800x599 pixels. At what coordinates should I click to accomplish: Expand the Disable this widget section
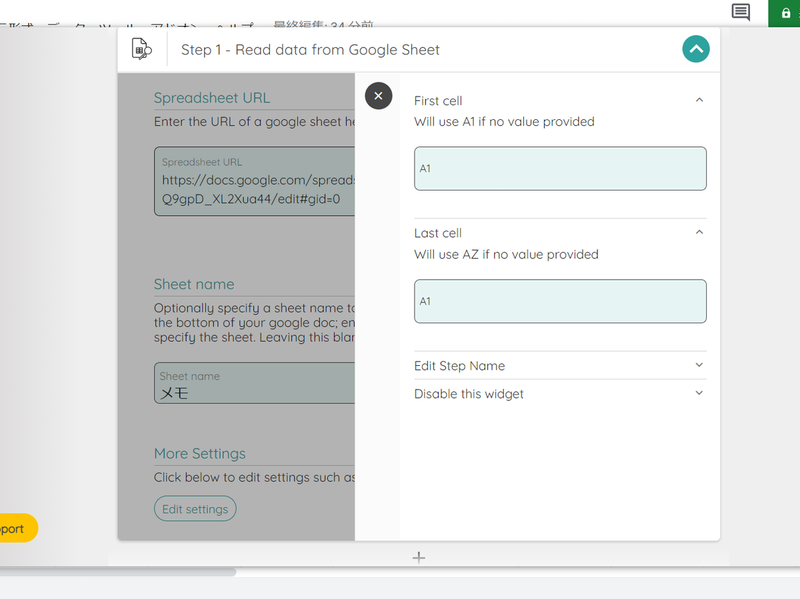(699, 393)
